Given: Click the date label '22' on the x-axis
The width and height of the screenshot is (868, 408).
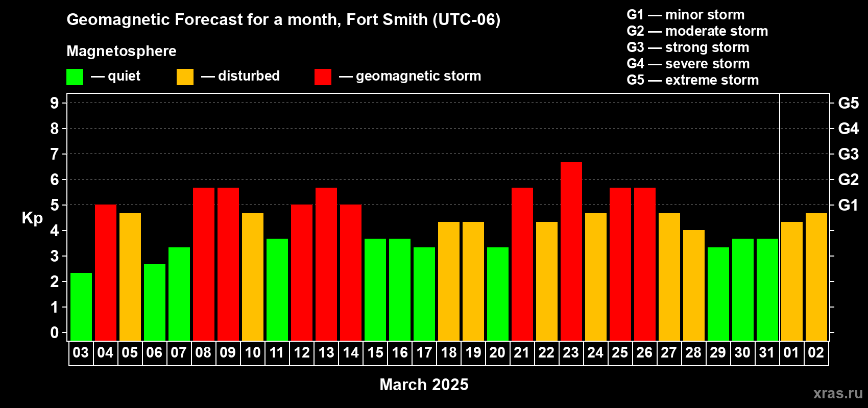Looking at the screenshot, I should [x=546, y=353].
